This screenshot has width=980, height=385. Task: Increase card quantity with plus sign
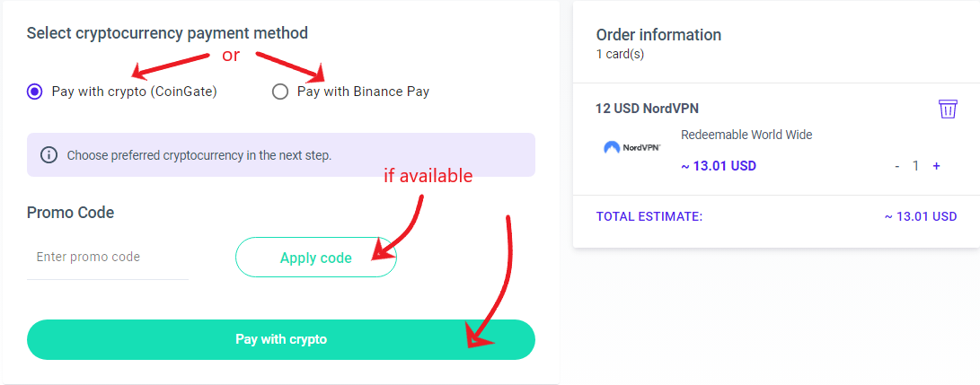click(936, 167)
